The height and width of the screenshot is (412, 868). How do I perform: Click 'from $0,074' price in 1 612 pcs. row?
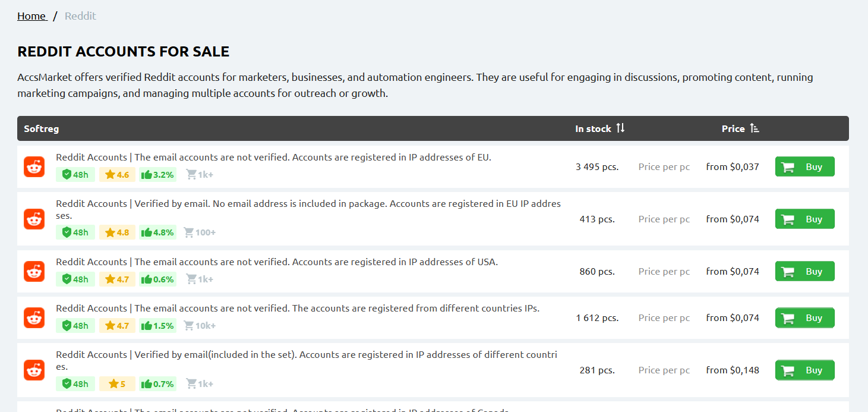(733, 318)
